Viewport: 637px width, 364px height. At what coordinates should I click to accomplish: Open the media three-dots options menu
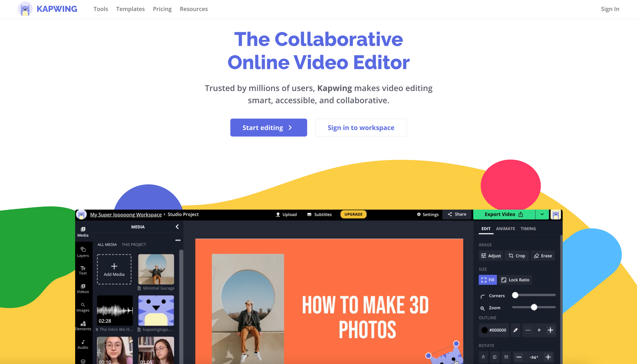pyautogui.click(x=178, y=240)
